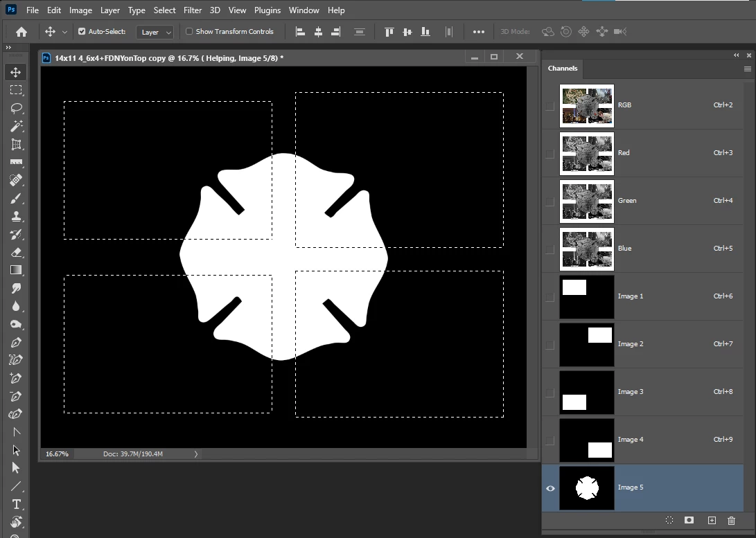Screen dimensions: 756x538
Task: Align top edges in options bar
Action: click(x=389, y=32)
